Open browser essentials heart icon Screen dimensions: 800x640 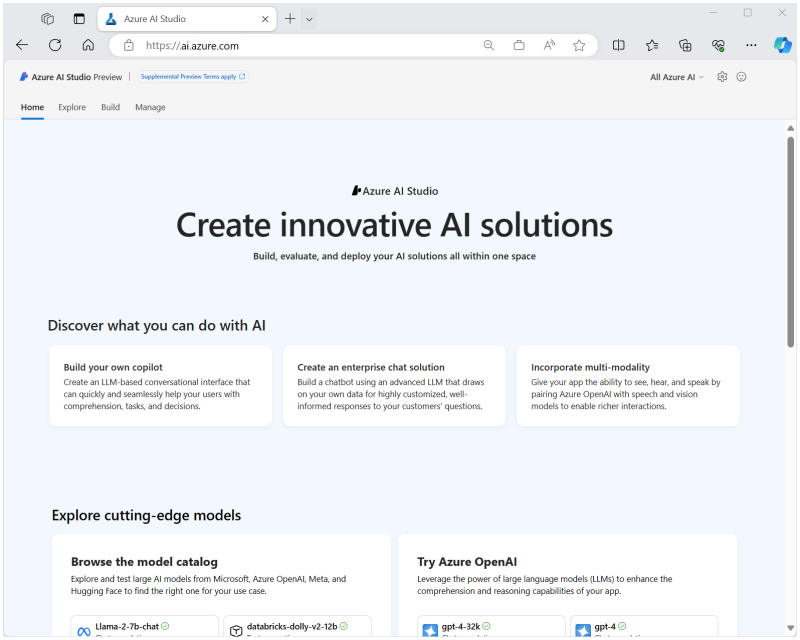718,45
